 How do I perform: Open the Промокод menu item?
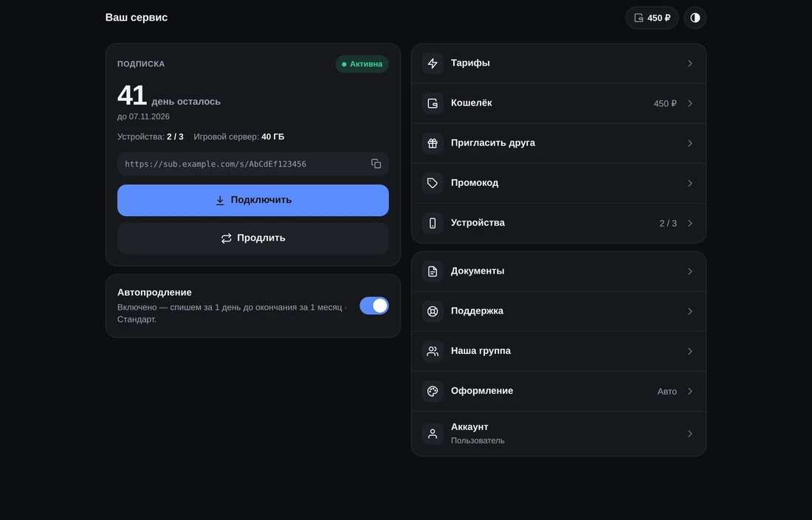[559, 183]
